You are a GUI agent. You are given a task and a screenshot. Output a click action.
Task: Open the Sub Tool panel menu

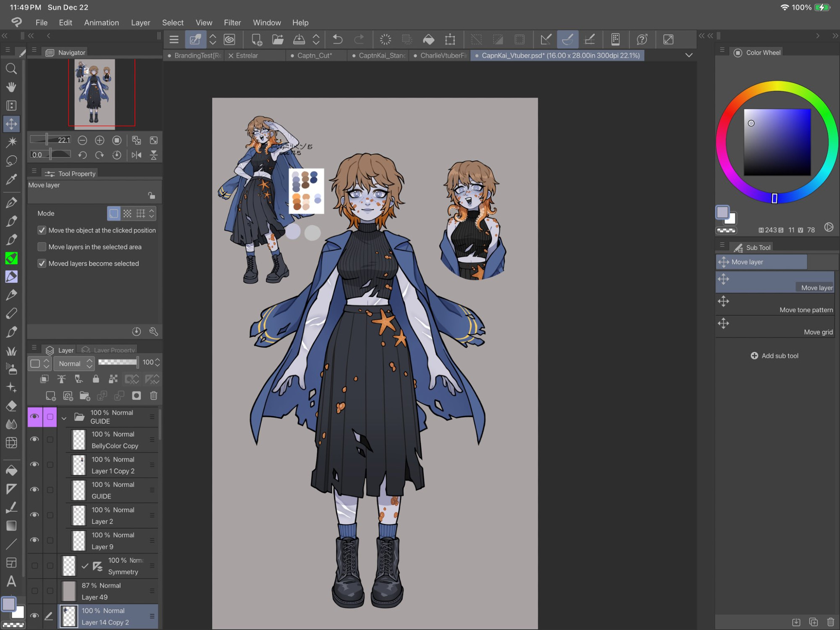click(722, 245)
